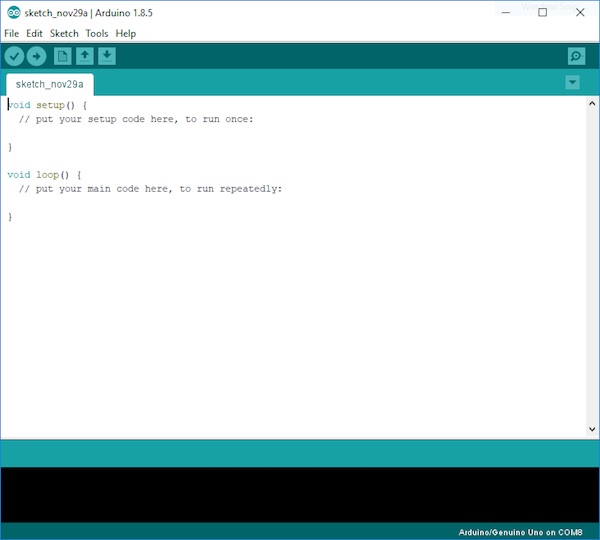Maximize the Arduino window
The height and width of the screenshot is (540, 600).
pos(542,13)
